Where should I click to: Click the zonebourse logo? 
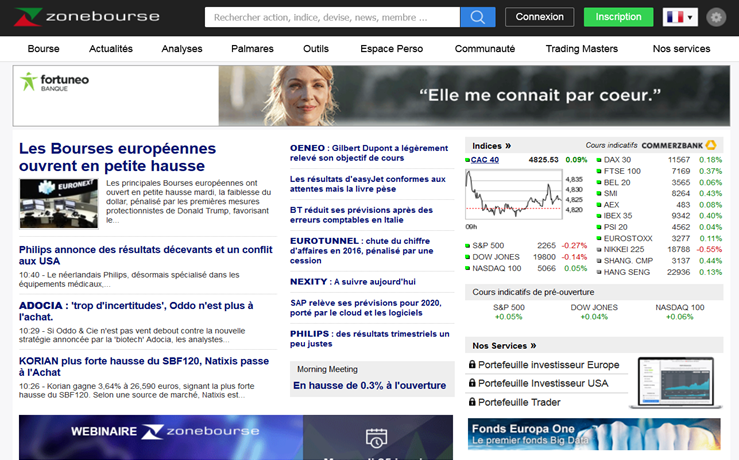[87, 17]
